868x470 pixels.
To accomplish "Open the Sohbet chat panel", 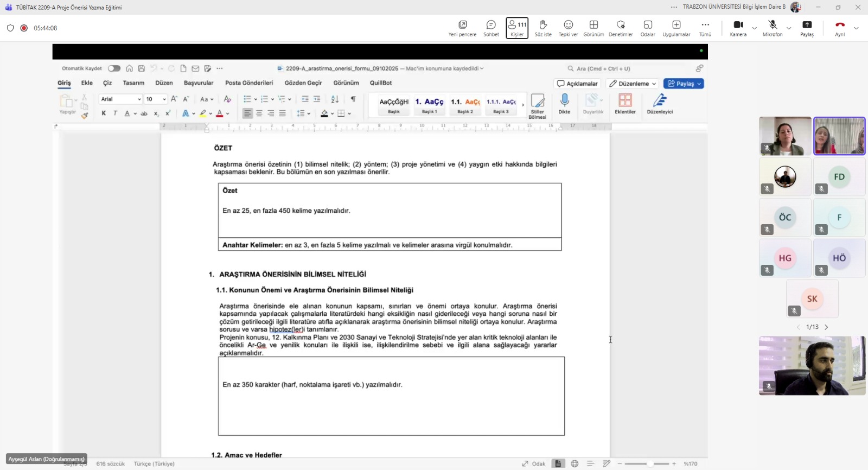I will coord(491,28).
